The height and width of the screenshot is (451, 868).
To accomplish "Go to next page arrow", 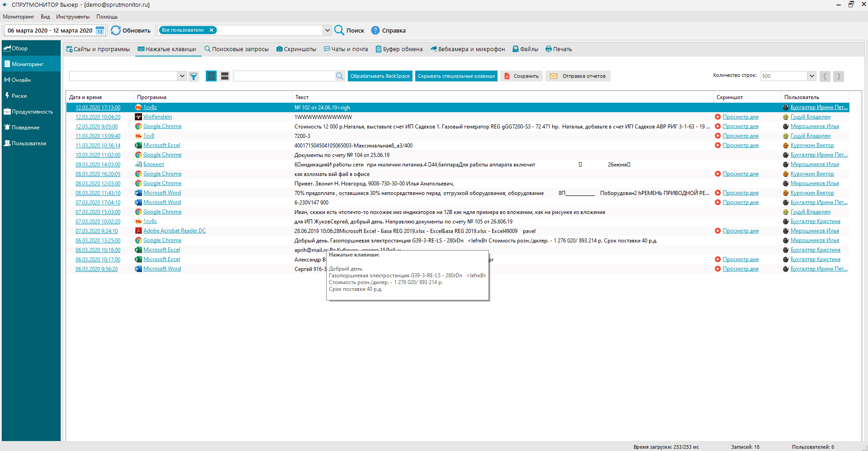I will point(838,76).
